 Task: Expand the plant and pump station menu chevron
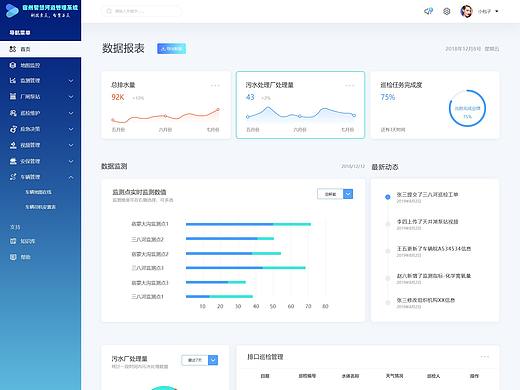coord(71,97)
